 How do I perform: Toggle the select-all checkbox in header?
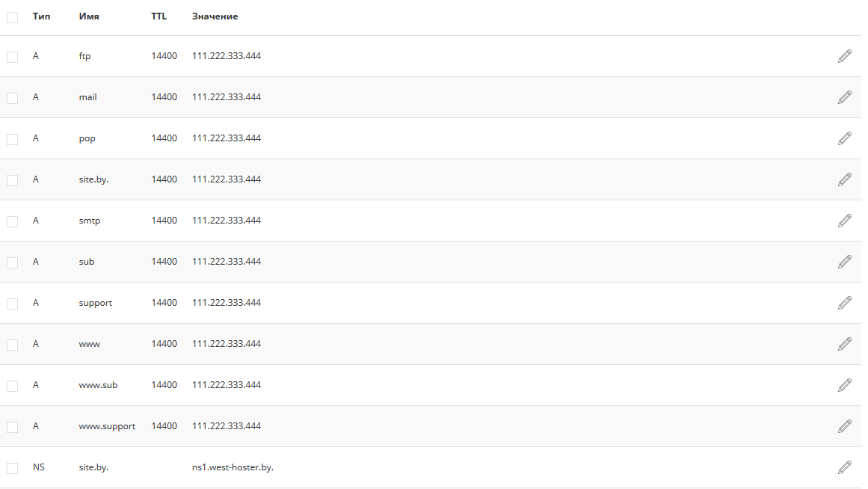tap(12, 17)
